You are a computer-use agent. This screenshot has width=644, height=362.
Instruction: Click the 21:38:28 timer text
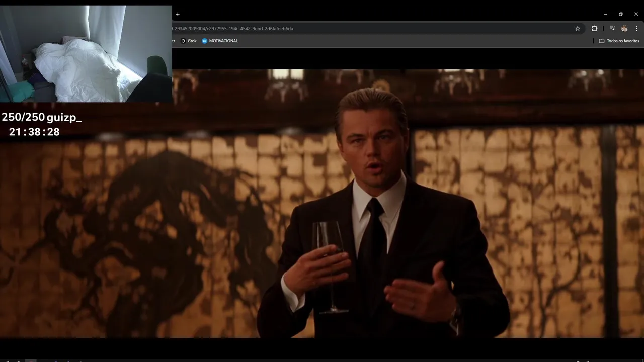(x=34, y=132)
